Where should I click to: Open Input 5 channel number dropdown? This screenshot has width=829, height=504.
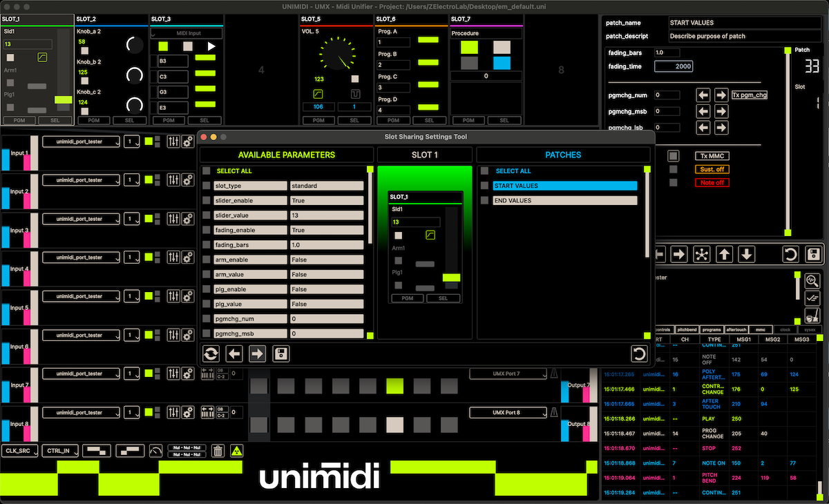[131, 296]
